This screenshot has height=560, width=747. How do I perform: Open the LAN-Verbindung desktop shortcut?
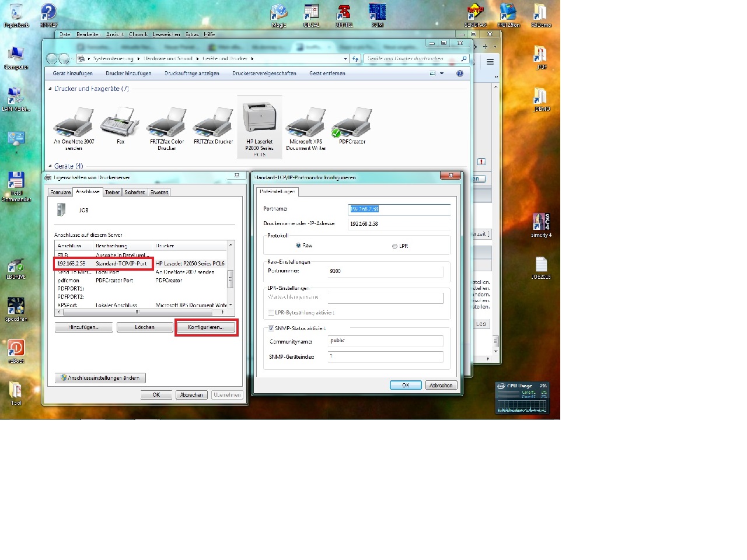click(x=16, y=99)
